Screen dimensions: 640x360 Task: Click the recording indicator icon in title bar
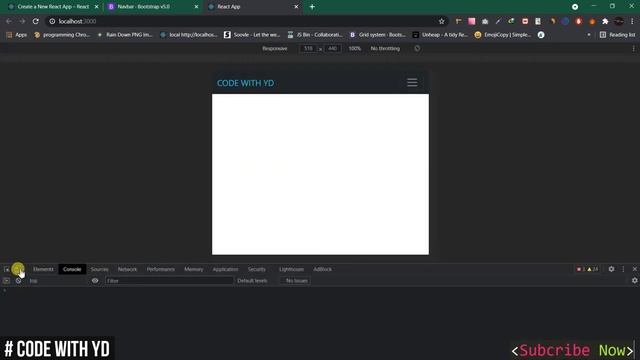point(575,7)
